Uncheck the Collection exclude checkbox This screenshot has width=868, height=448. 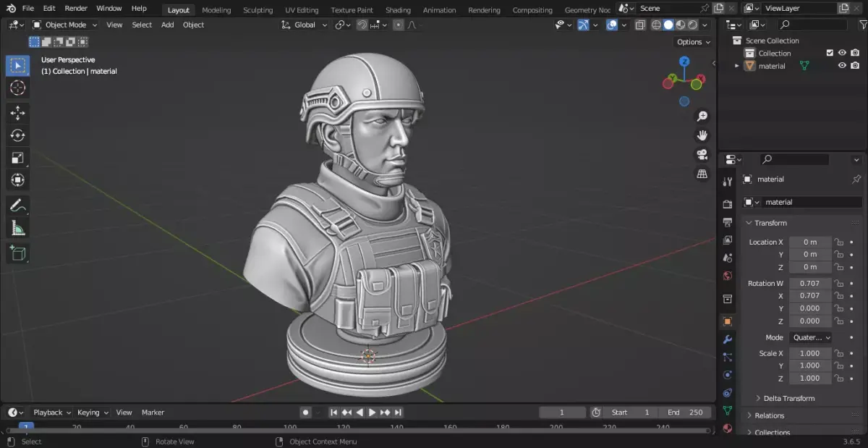click(x=830, y=53)
